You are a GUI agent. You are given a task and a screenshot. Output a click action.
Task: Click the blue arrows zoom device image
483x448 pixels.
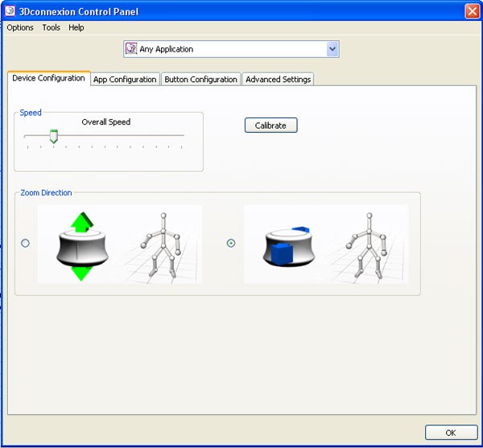click(326, 244)
